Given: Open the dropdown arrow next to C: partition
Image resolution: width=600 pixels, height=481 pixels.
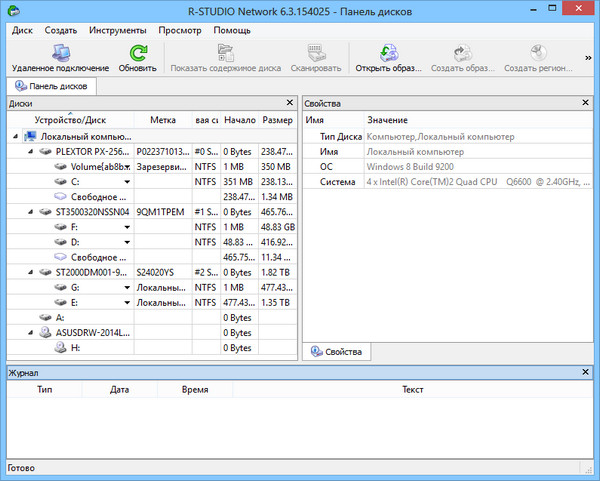Looking at the screenshot, I should tap(127, 183).
